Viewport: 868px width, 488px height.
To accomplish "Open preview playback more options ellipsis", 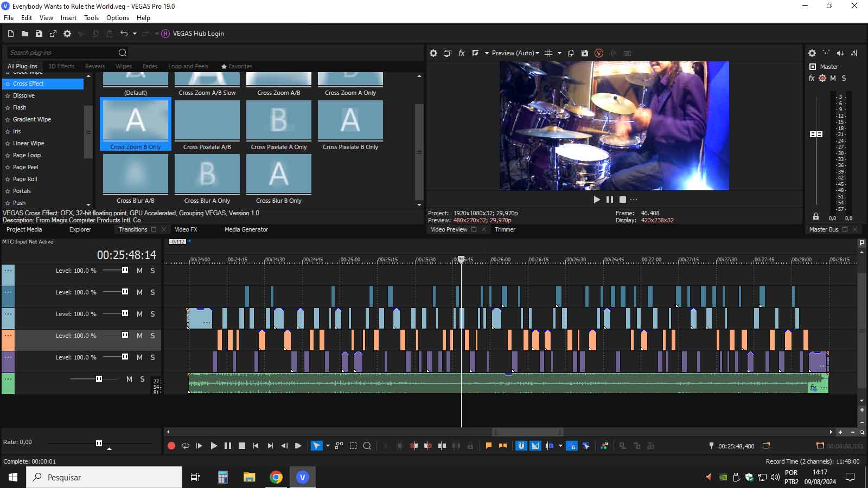I will click(634, 200).
